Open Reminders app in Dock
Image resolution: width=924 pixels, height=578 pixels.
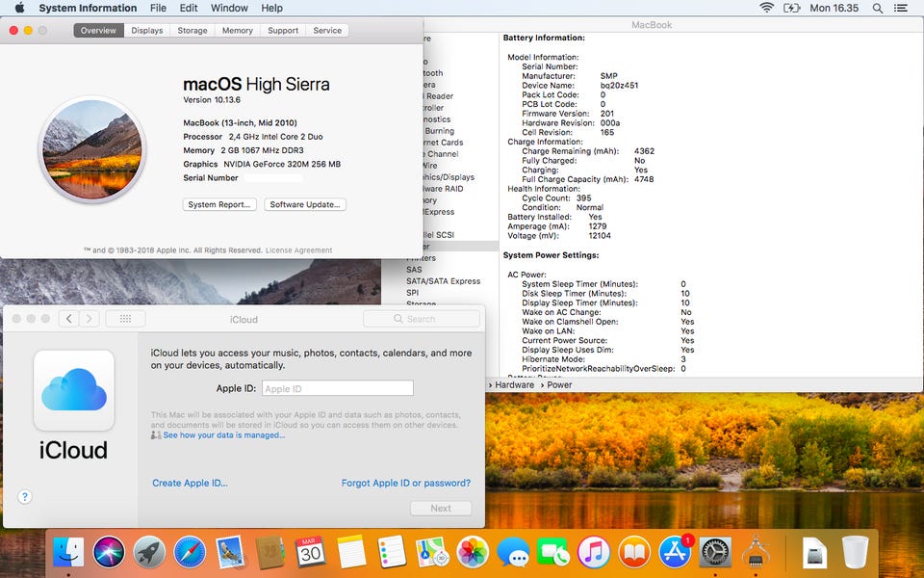(392, 553)
